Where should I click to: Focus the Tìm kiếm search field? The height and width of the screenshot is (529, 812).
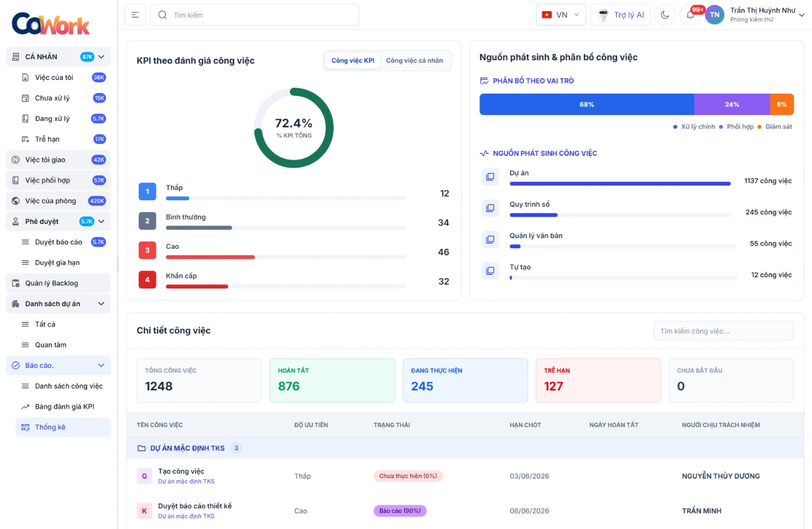click(254, 15)
